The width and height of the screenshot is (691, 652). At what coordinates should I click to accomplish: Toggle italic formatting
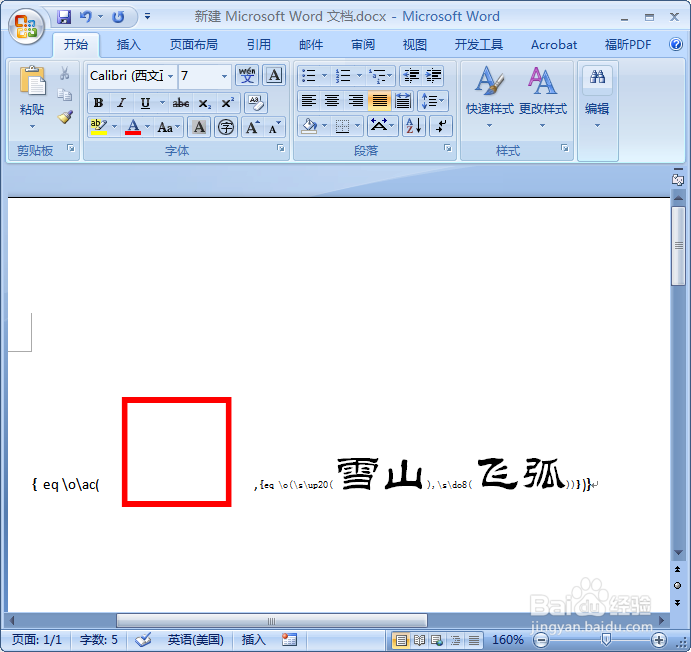pos(121,103)
